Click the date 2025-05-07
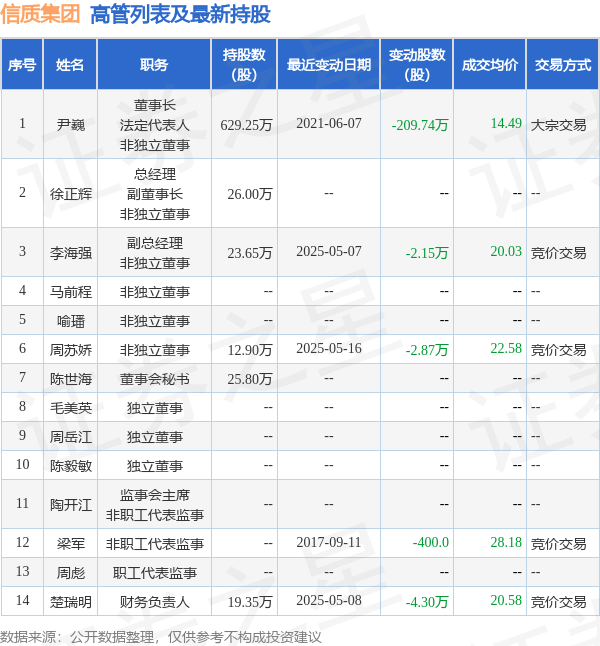This screenshot has height=646, width=600. 329,251
